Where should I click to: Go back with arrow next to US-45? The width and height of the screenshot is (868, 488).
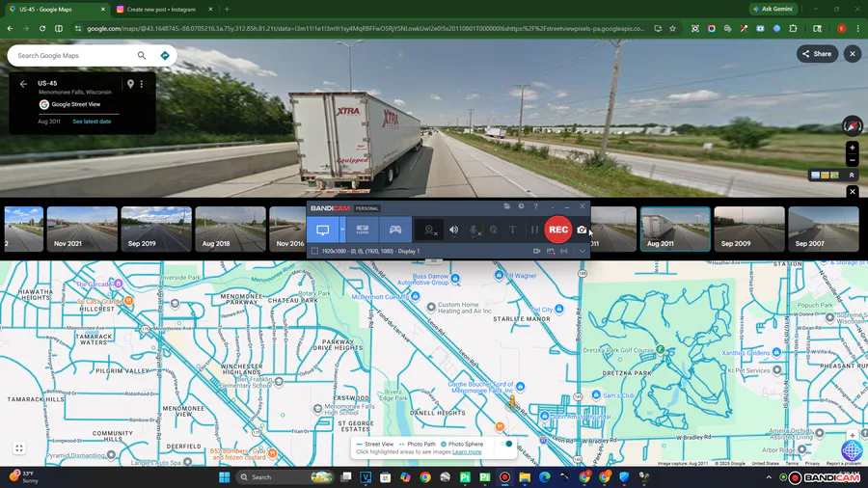23,84
